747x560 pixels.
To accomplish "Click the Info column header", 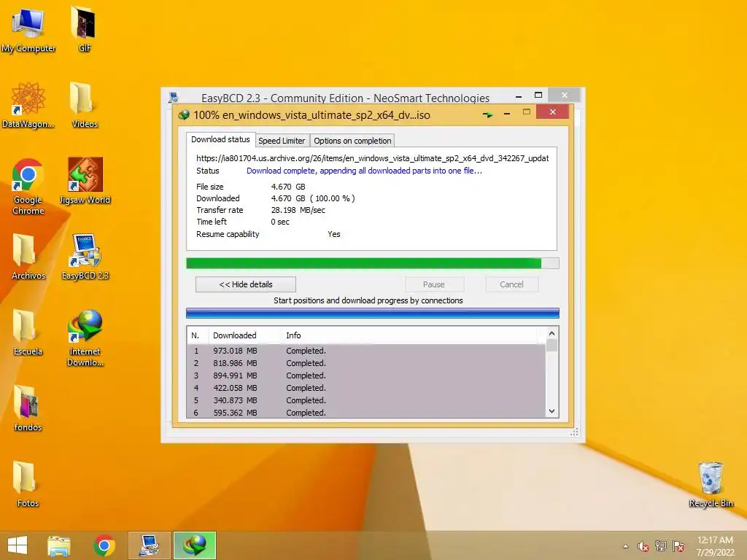I will (410, 335).
